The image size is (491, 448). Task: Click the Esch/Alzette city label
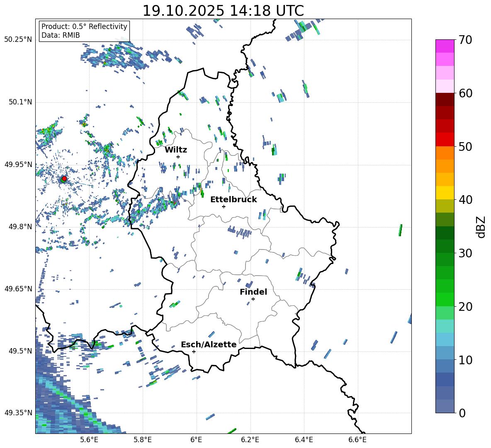tap(209, 344)
